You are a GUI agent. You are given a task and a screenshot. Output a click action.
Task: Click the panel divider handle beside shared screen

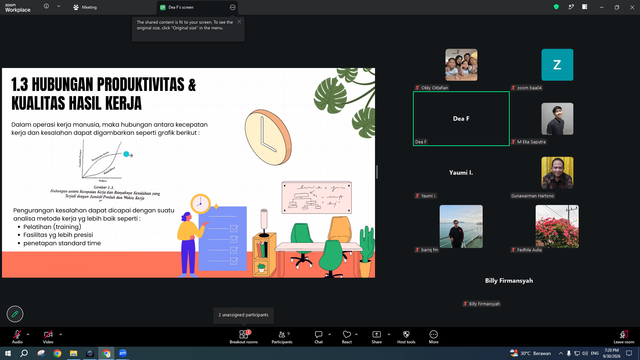click(x=377, y=172)
